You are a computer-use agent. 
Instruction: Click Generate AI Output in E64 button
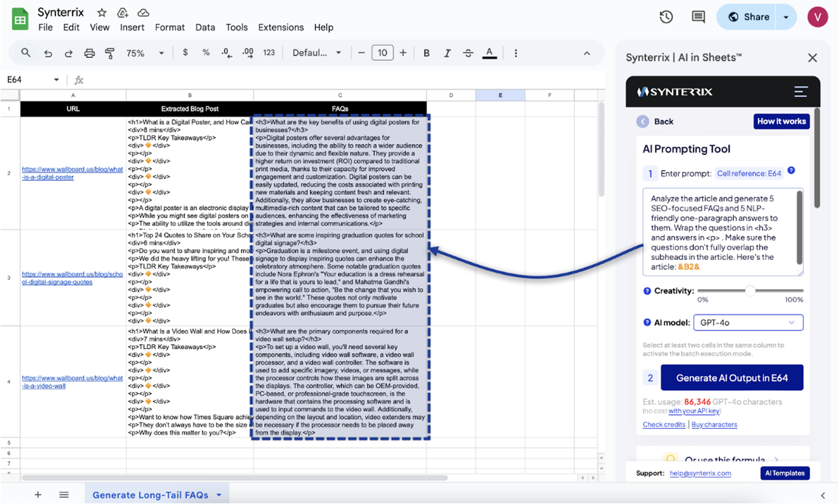[732, 378]
